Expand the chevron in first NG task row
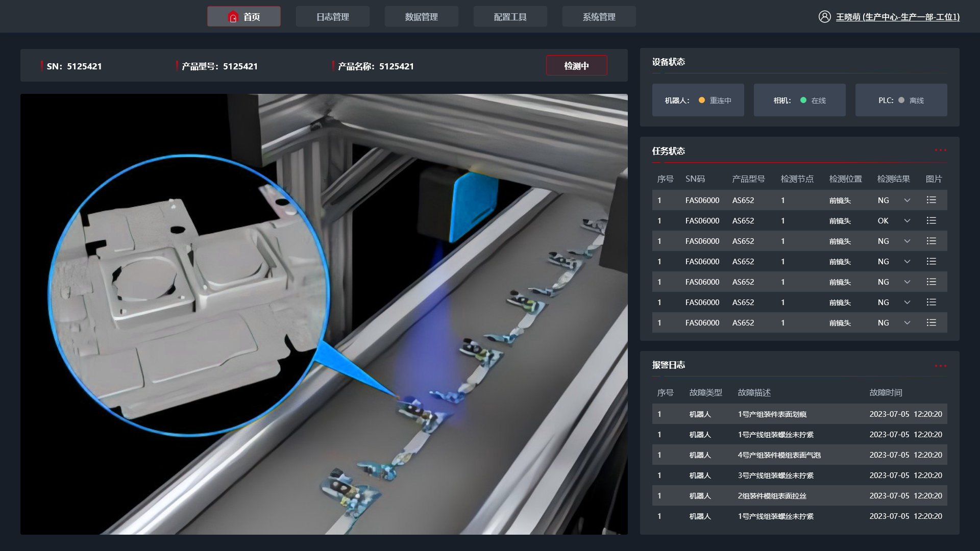This screenshot has width=980, height=551. pyautogui.click(x=907, y=200)
